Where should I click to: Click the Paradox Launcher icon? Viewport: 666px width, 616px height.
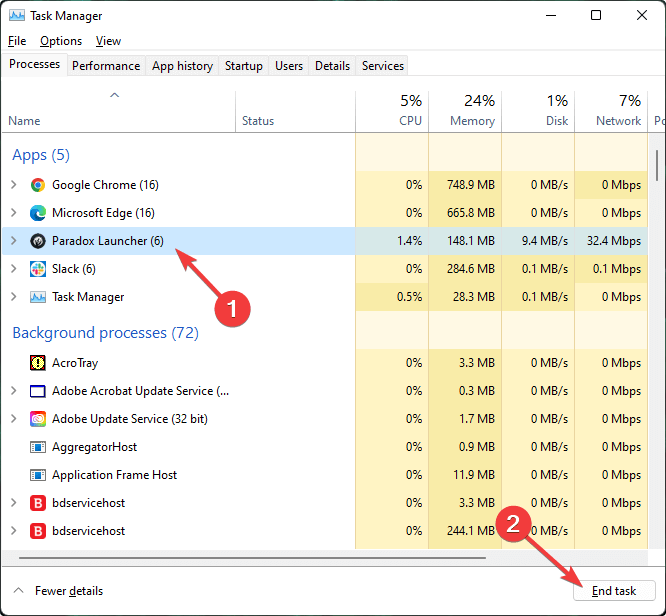(38, 241)
